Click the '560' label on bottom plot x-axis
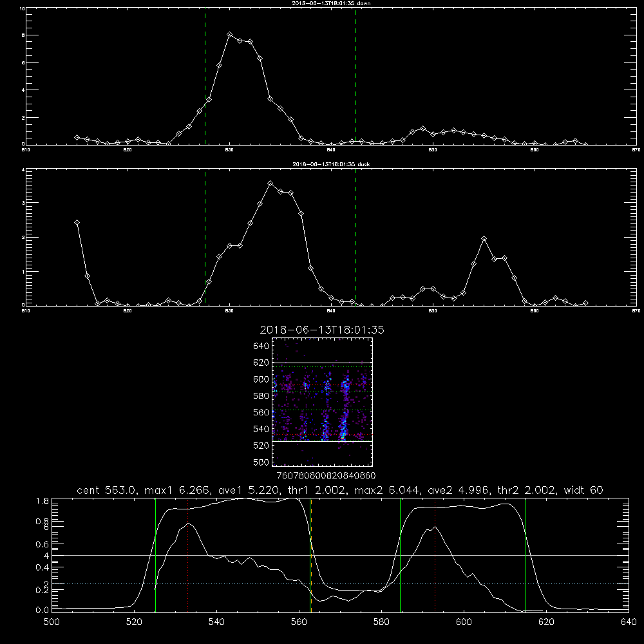This screenshot has height=644, width=644. click(299, 622)
